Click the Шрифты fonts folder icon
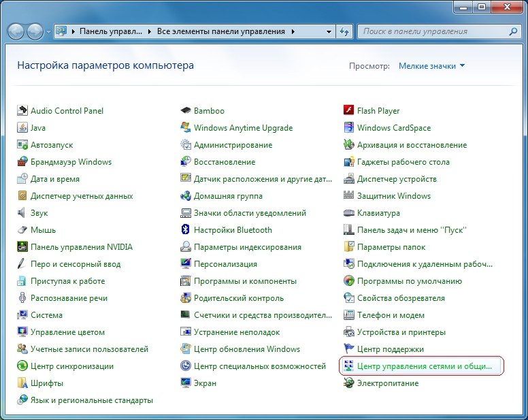The width and height of the screenshot is (528, 420). 22,383
